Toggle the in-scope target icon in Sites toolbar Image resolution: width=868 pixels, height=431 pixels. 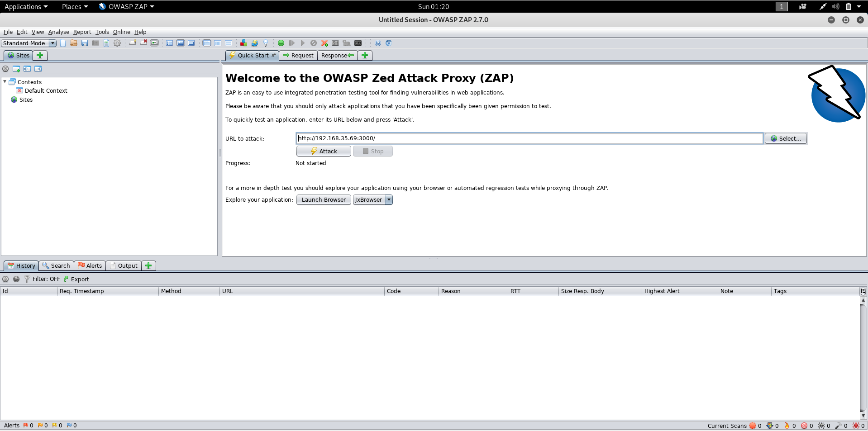pyautogui.click(x=5, y=69)
